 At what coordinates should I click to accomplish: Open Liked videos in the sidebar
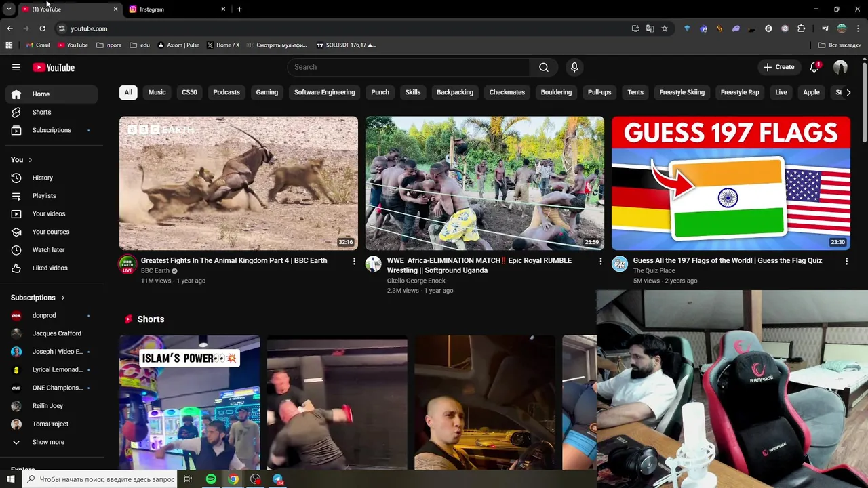(x=52, y=268)
